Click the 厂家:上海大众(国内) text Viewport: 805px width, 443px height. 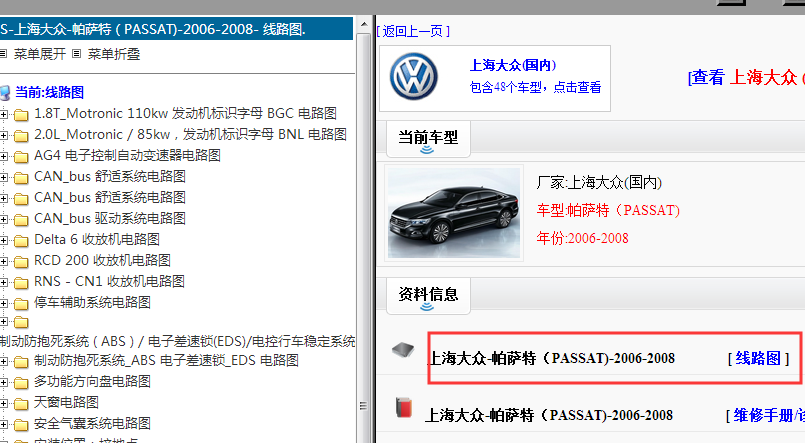[x=599, y=182]
